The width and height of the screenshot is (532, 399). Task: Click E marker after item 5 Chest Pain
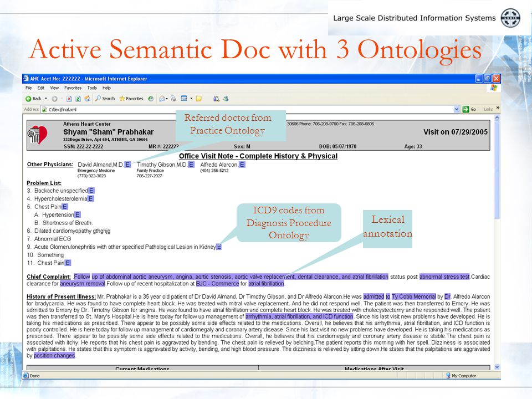(65, 207)
